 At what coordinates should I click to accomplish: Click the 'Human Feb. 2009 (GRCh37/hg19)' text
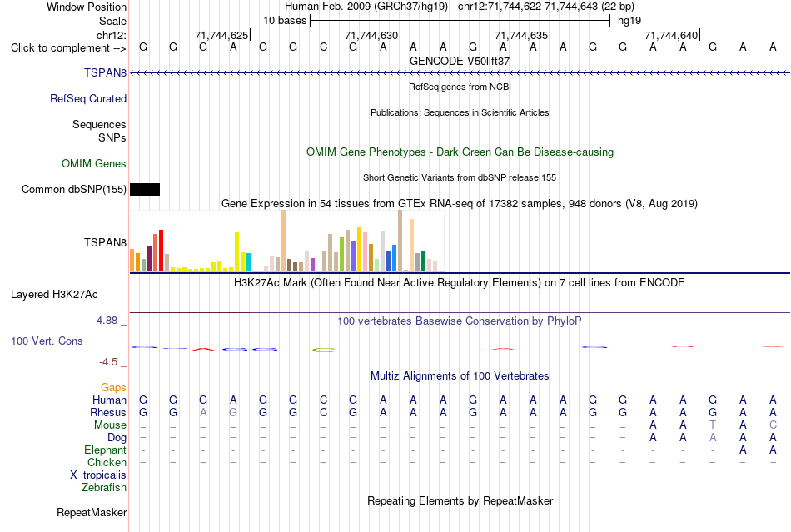(x=366, y=7)
